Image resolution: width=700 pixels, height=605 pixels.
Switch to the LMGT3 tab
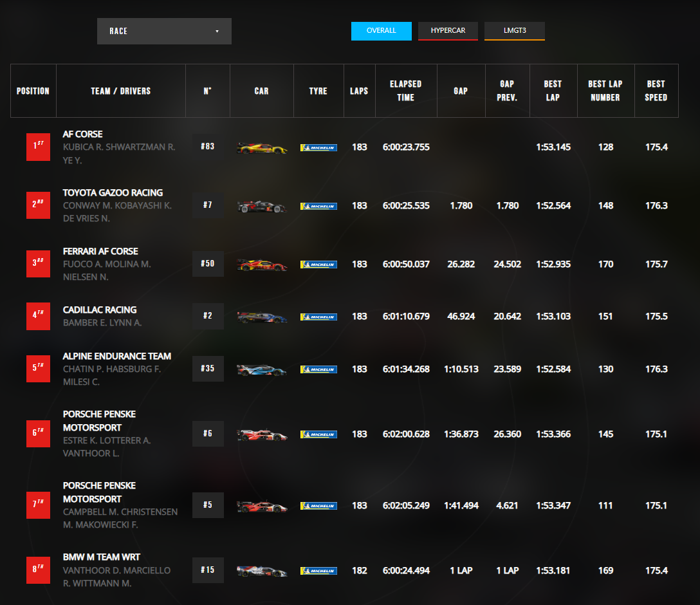pos(515,31)
